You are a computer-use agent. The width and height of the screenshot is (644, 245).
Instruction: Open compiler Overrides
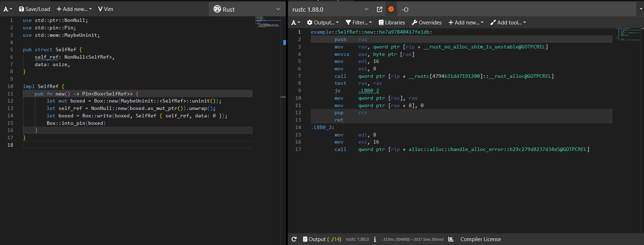coord(427,23)
